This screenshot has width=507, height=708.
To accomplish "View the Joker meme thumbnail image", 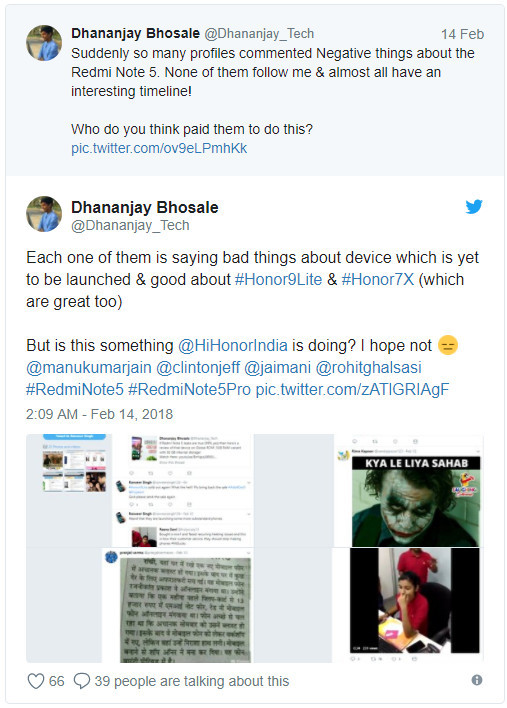I will click(x=415, y=501).
